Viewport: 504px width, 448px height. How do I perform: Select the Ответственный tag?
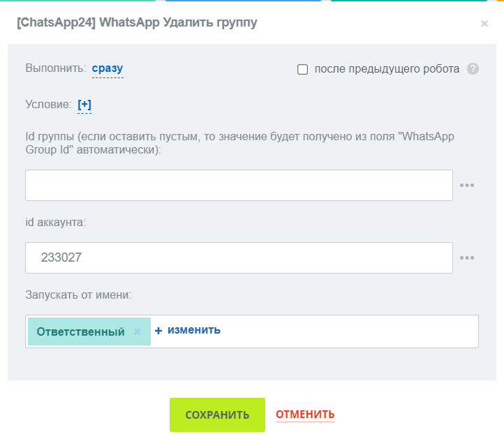coord(80,331)
